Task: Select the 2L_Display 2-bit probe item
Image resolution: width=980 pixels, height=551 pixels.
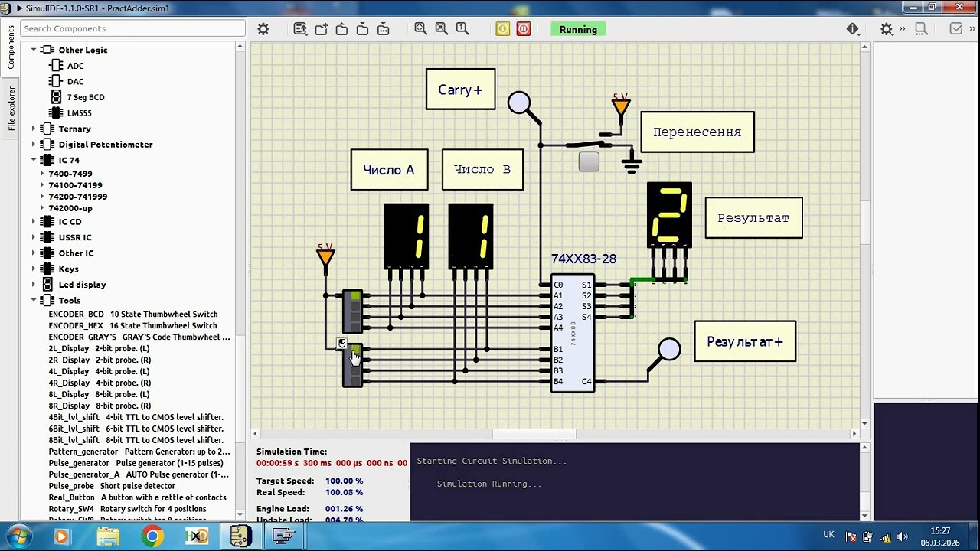Action: (x=100, y=348)
